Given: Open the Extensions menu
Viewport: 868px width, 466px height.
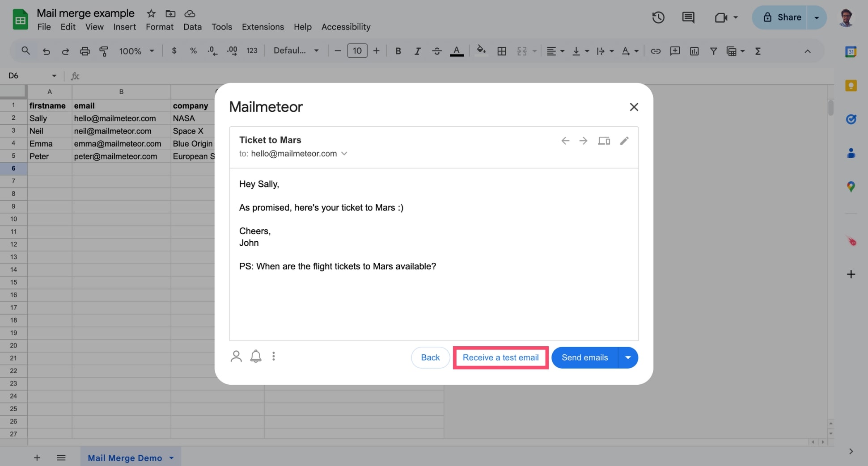Looking at the screenshot, I should (x=263, y=27).
